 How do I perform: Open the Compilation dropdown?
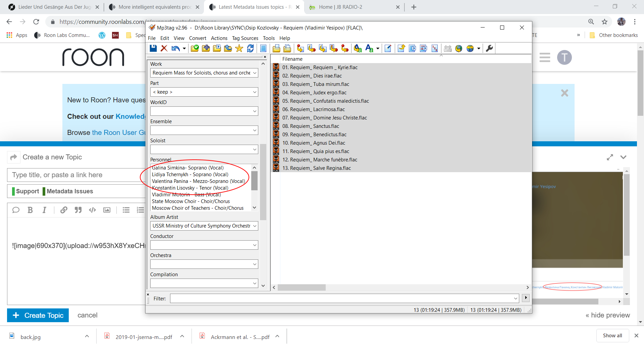click(255, 283)
